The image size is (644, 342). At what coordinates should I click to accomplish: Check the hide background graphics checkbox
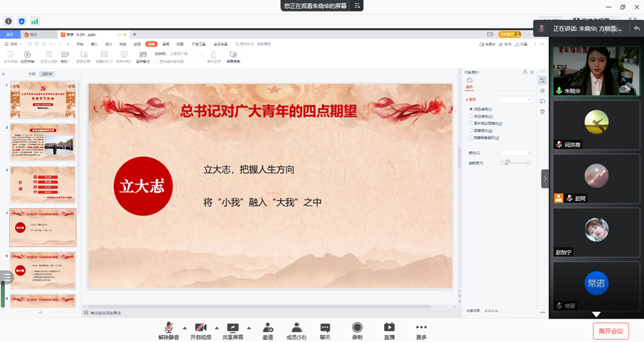coord(471,138)
